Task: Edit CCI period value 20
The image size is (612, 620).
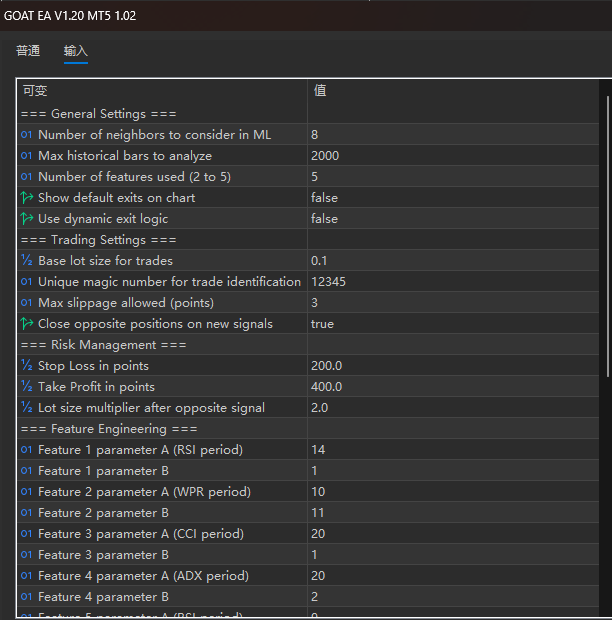Action: (453, 533)
